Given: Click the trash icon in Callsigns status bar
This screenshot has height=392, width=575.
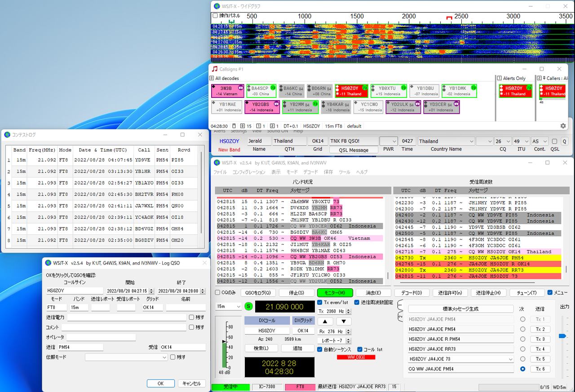Looking at the screenshot, I should [x=234, y=126].
